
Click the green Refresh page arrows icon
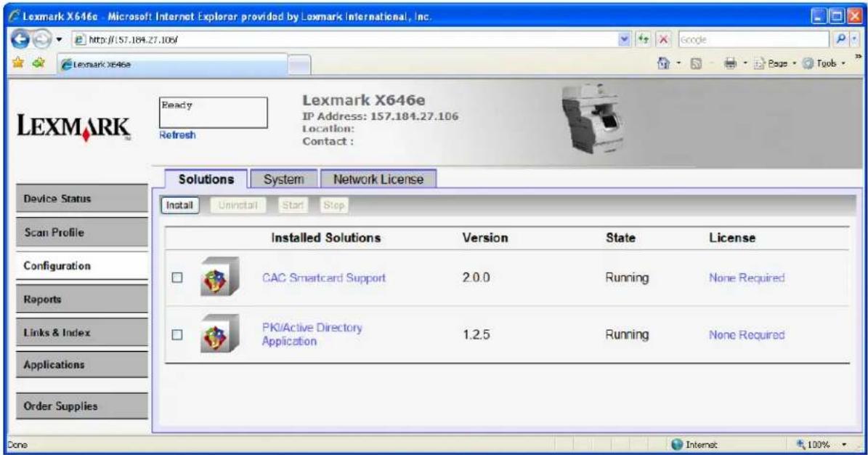pyautogui.click(x=644, y=39)
